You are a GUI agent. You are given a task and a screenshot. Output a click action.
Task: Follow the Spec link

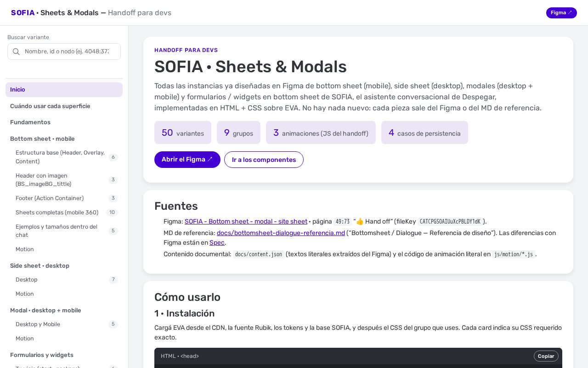click(x=217, y=242)
